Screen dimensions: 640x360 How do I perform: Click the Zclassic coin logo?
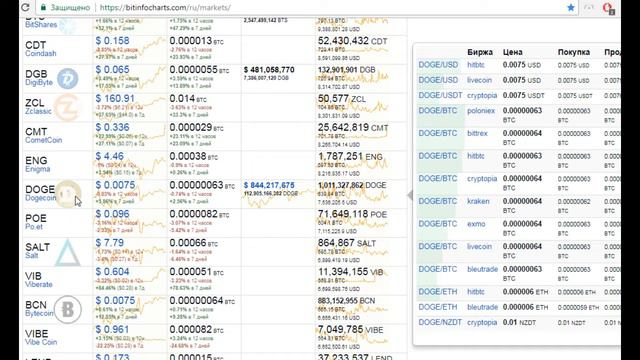pyautogui.click(x=67, y=107)
